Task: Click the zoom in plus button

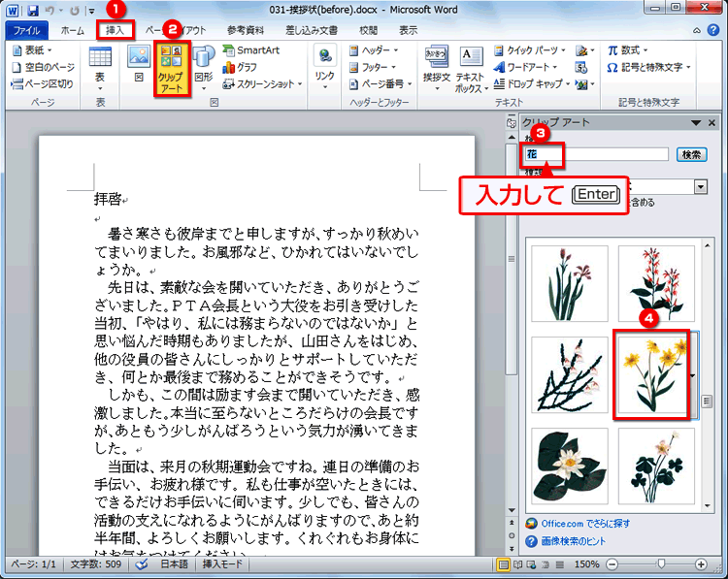Action: tap(701, 564)
